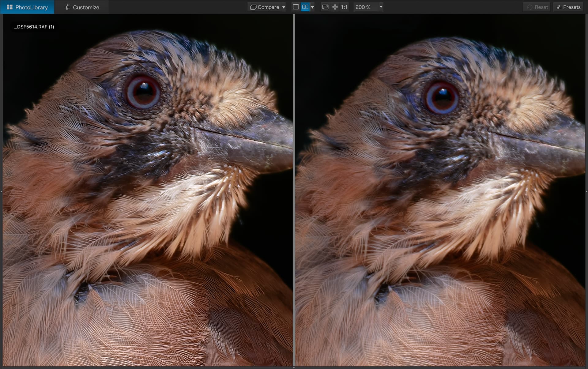Set zoom to 1:1
The image size is (588, 369).
[x=344, y=7]
